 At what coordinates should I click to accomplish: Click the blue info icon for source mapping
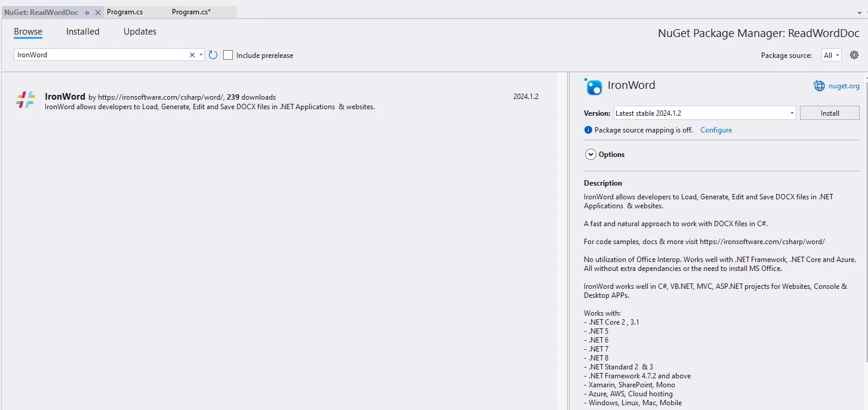point(588,130)
